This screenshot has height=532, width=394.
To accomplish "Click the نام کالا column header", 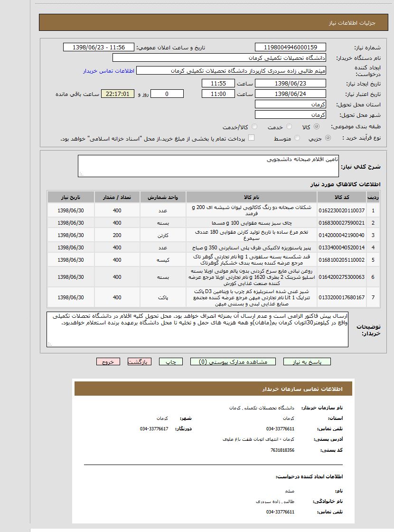I will coord(251,197).
